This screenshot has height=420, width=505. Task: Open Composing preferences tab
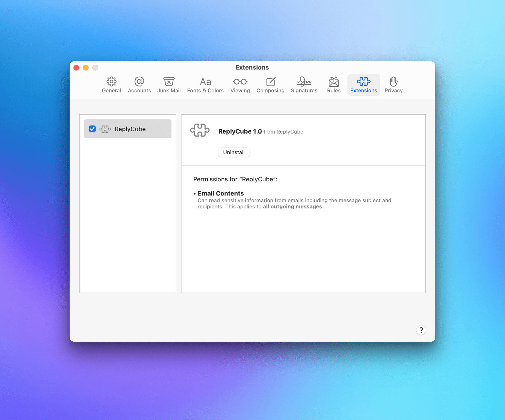click(x=271, y=84)
